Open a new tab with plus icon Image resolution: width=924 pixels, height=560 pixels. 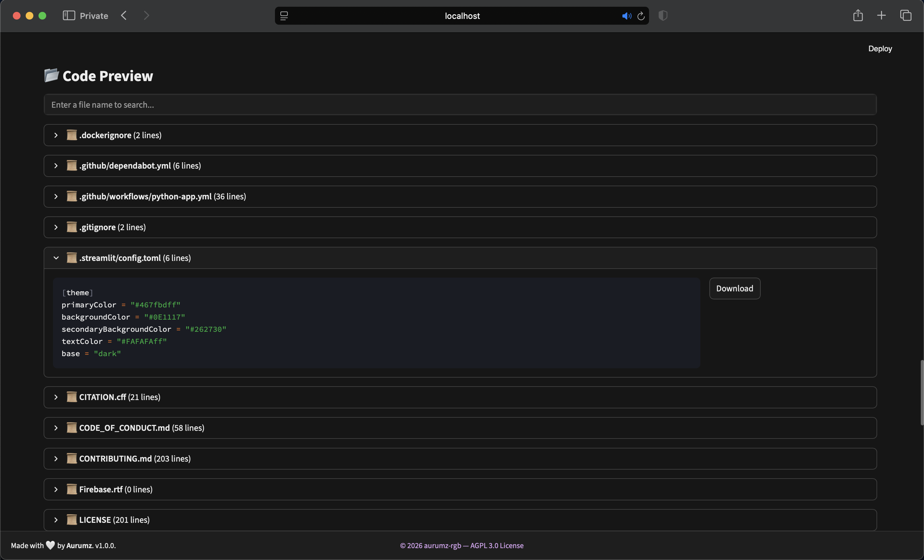point(882,15)
